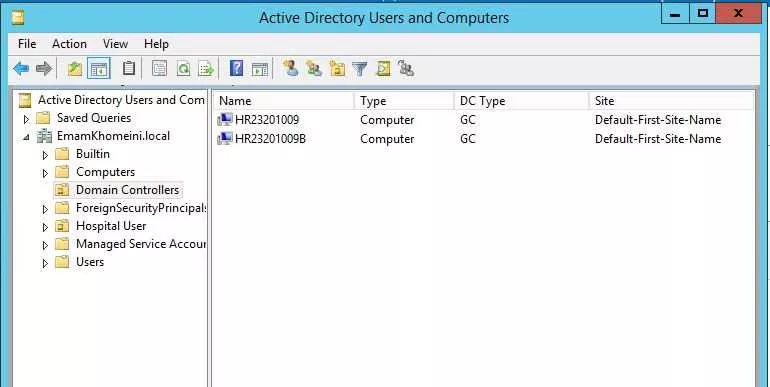Expand the Saved Queries node
Screen dimensions: 770x387
[x=27, y=119]
